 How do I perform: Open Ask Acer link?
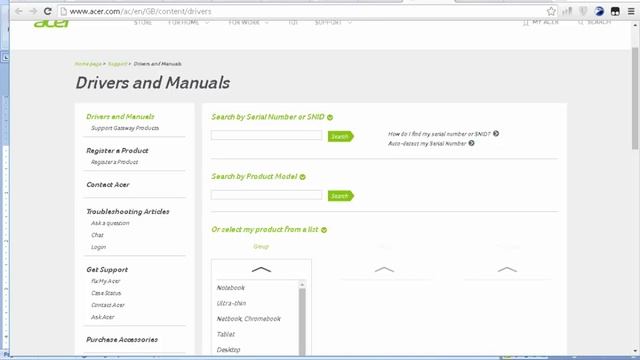[102, 317]
